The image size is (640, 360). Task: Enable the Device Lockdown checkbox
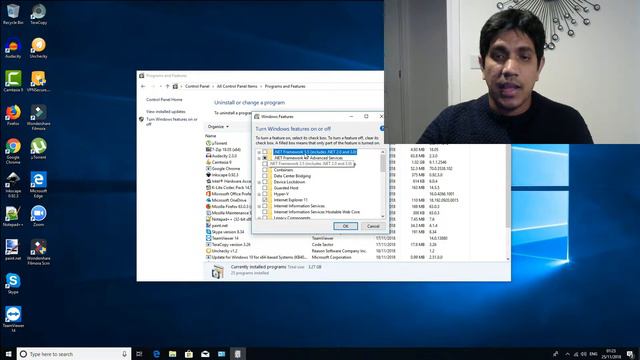(265, 182)
